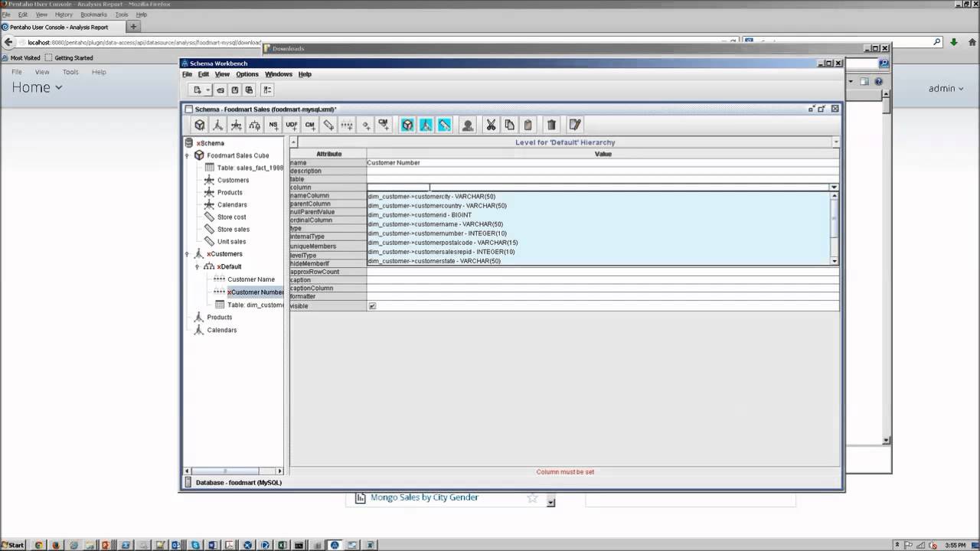This screenshot has height=551, width=980.
Task: Open the View menu in Schema Workbench
Action: pyautogui.click(x=222, y=74)
